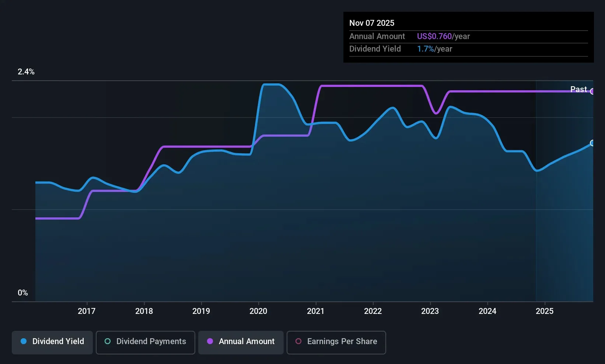
Task: Toggle the Earnings Per Share series off
Action: point(336,342)
